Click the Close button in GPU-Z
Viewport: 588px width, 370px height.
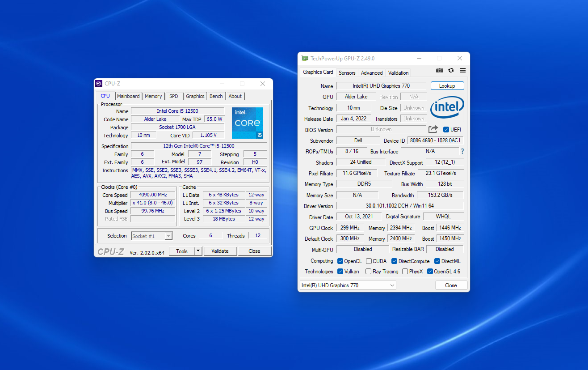[451, 285]
